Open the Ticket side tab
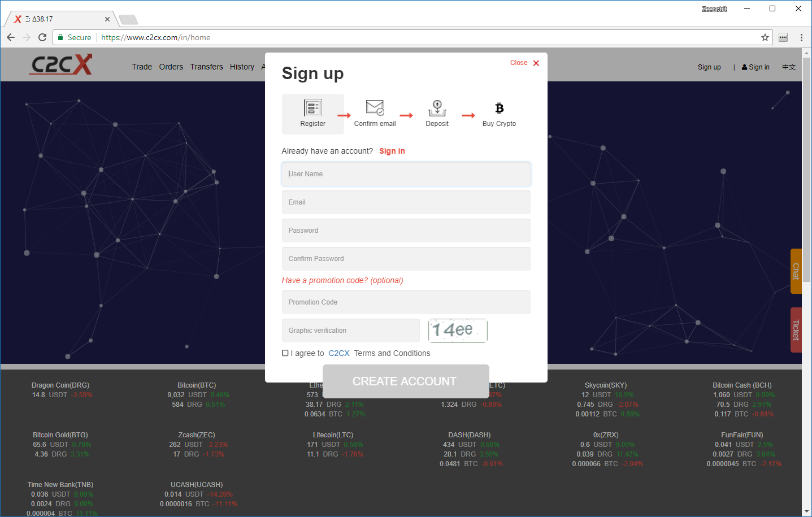 [796, 330]
